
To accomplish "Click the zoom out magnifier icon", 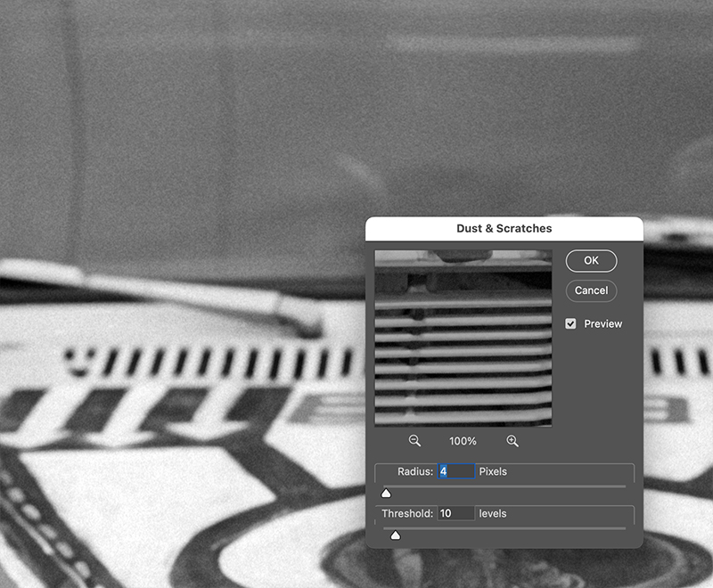I will click(414, 441).
